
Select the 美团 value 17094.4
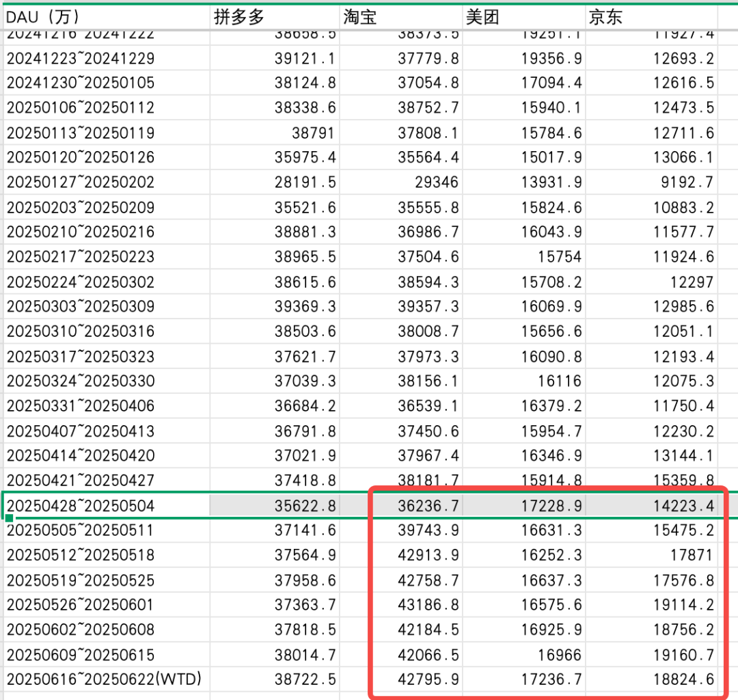coord(524,83)
